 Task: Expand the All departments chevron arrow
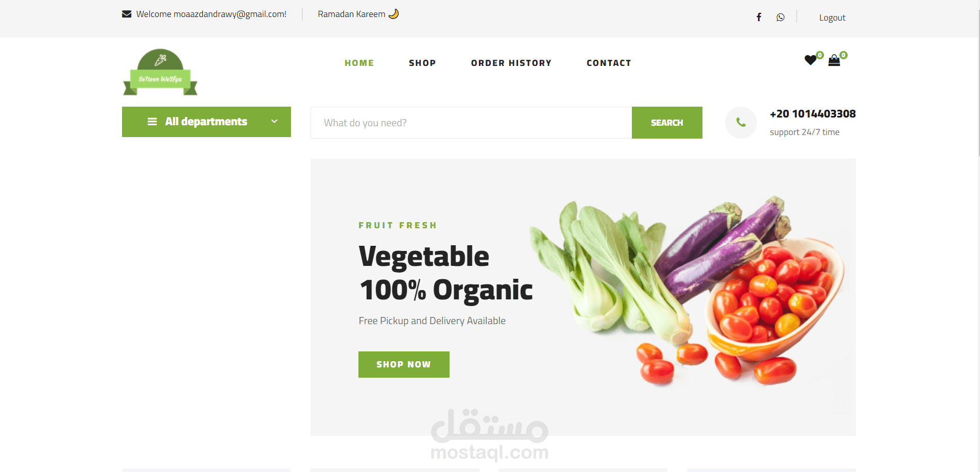pos(274,122)
